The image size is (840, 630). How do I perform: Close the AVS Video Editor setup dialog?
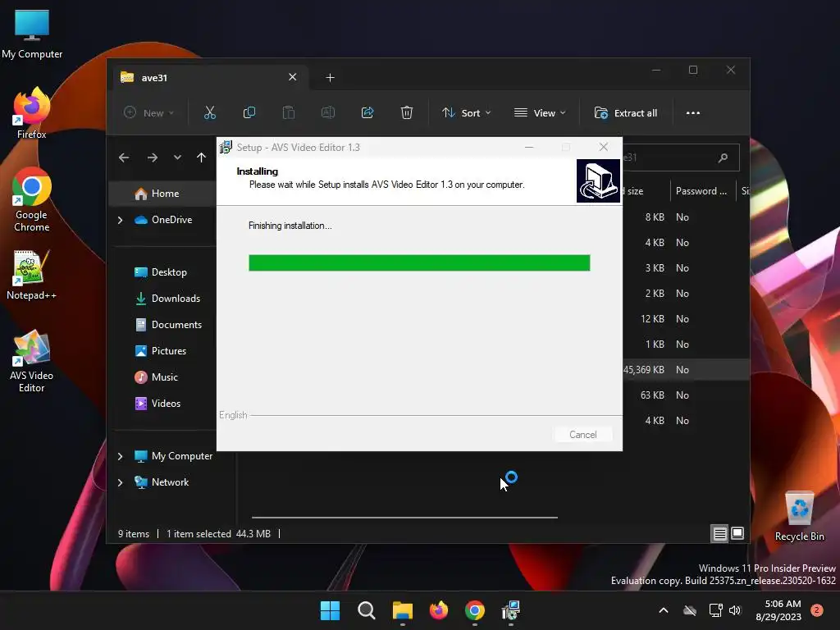click(x=604, y=147)
